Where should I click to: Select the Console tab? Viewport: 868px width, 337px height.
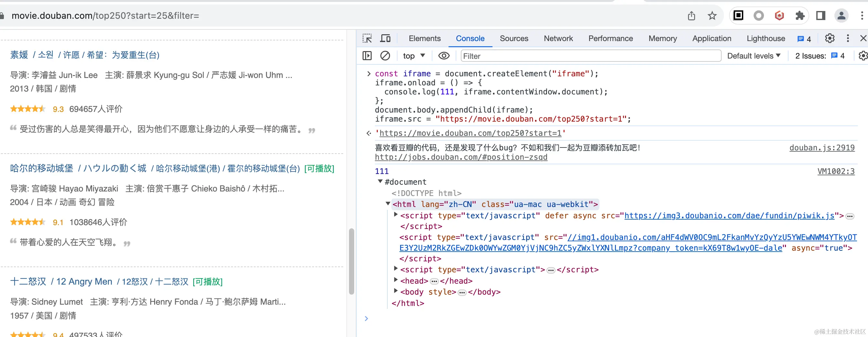(470, 38)
